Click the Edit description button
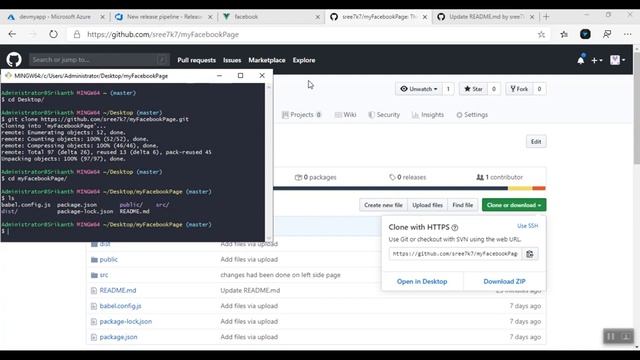 tap(536, 142)
